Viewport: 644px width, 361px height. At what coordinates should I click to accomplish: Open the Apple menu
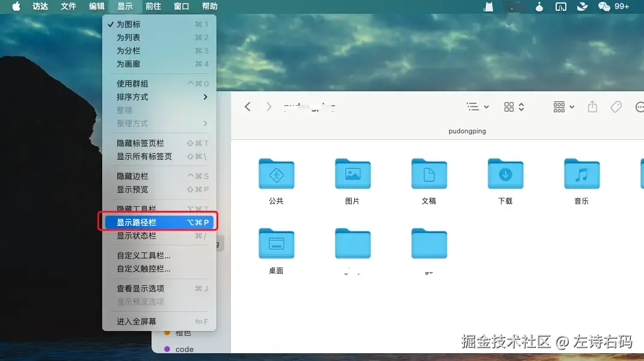pyautogui.click(x=16, y=6)
